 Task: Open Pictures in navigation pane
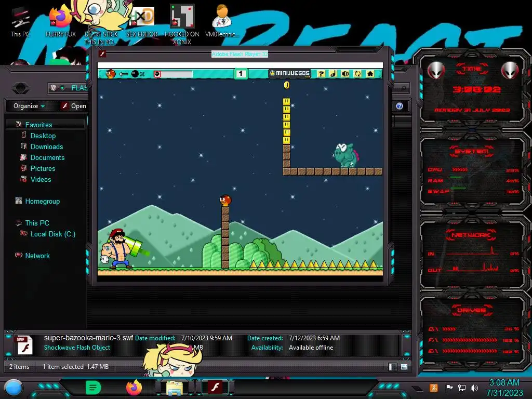click(43, 168)
